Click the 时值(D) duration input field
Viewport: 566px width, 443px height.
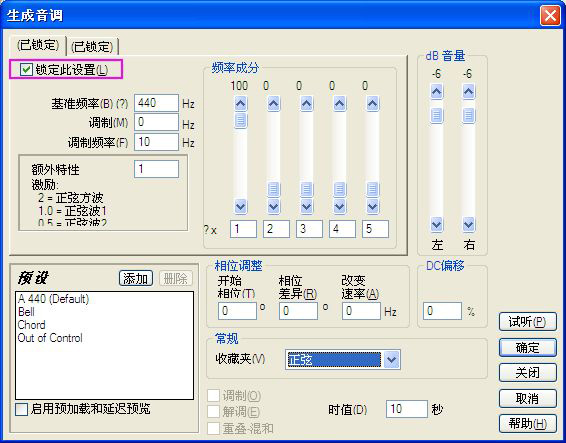click(406, 409)
